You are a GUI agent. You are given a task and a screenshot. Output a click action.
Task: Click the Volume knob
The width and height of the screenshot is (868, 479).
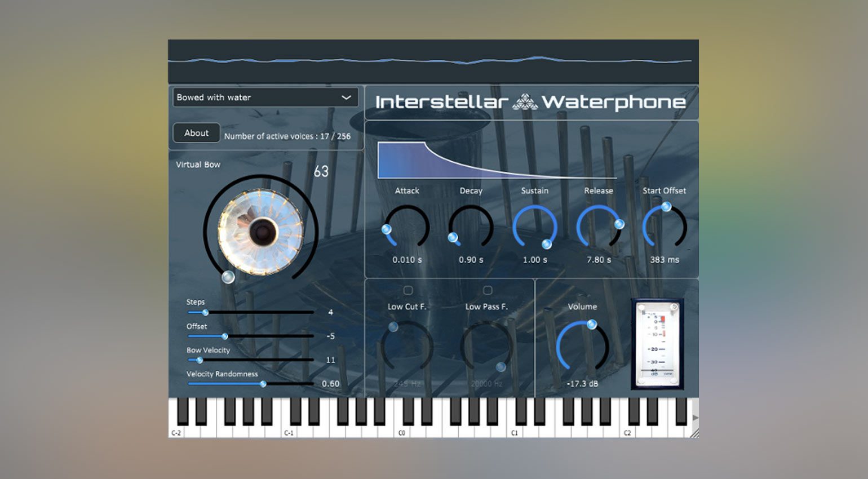tap(582, 346)
